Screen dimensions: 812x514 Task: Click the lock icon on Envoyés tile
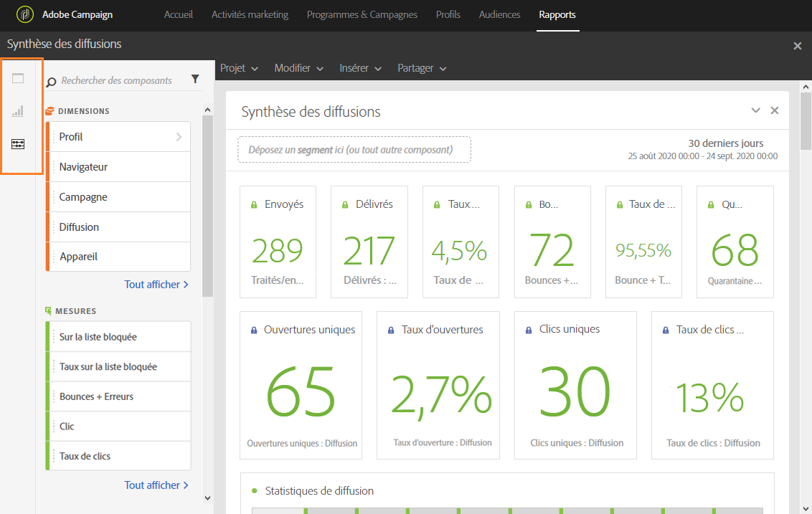(x=254, y=205)
